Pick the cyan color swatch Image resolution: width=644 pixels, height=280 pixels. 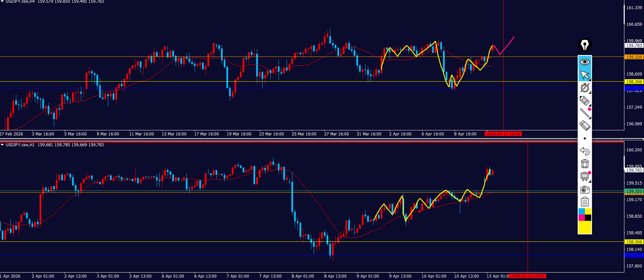[x=581, y=212]
